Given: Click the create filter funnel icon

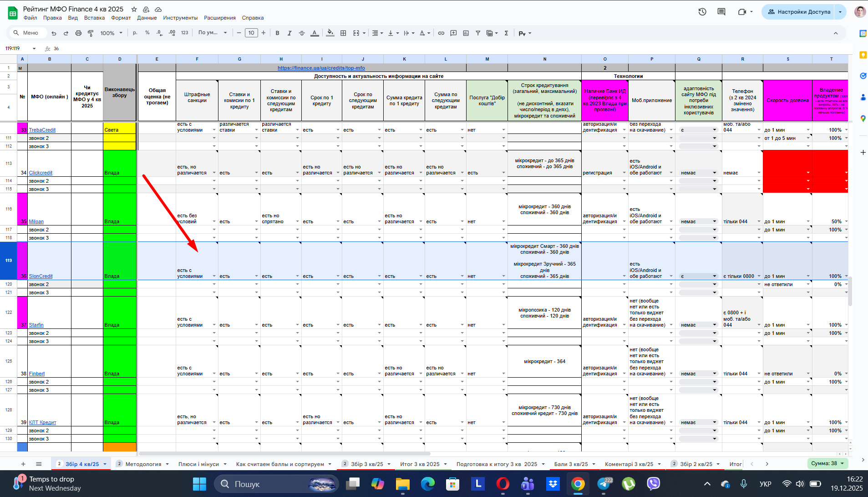Looking at the screenshot, I should [478, 33].
